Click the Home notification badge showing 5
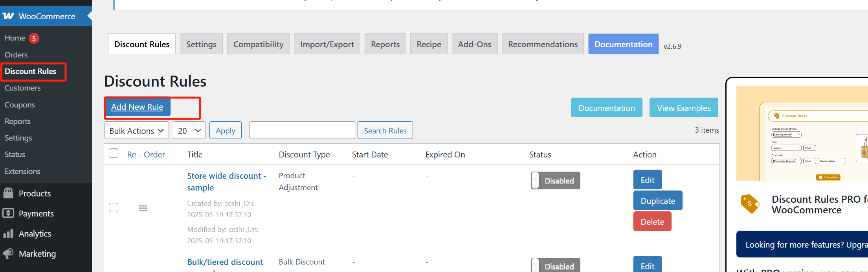This screenshot has width=868, height=272. (x=34, y=38)
